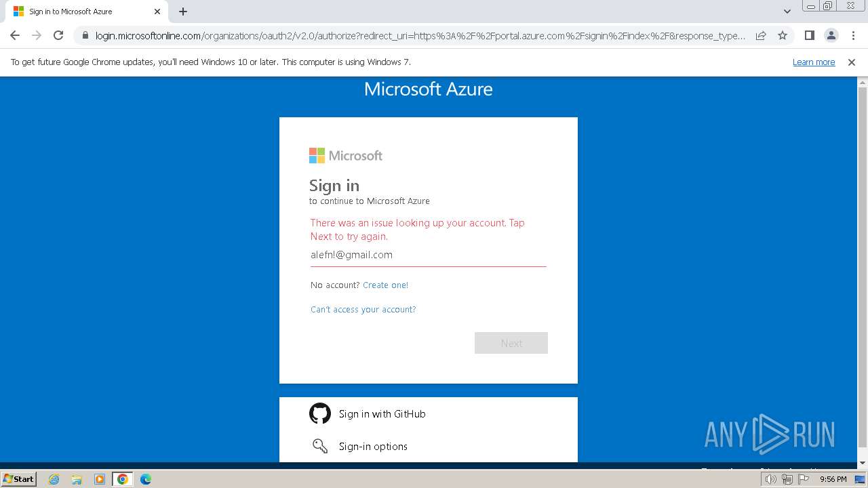Image resolution: width=868 pixels, height=488 pixels.
Task: Open the Chrome three-dot menu
Action: click(852, 35)
